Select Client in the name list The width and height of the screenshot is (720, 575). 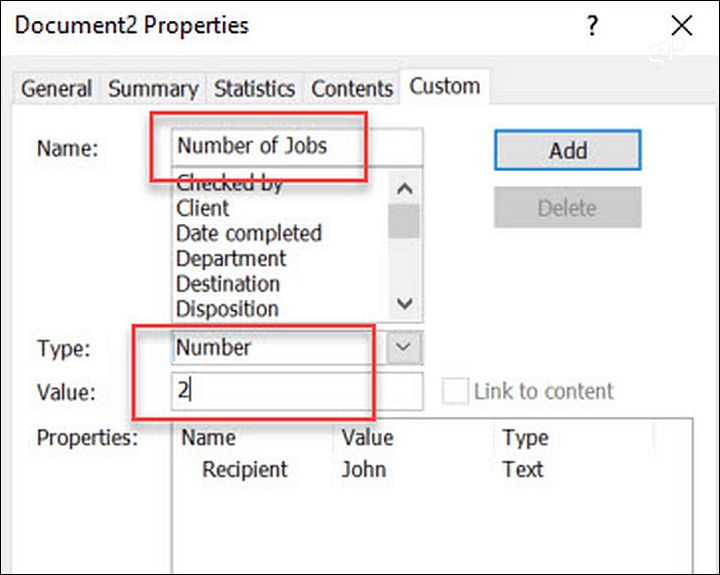click(x=202, y=208)
